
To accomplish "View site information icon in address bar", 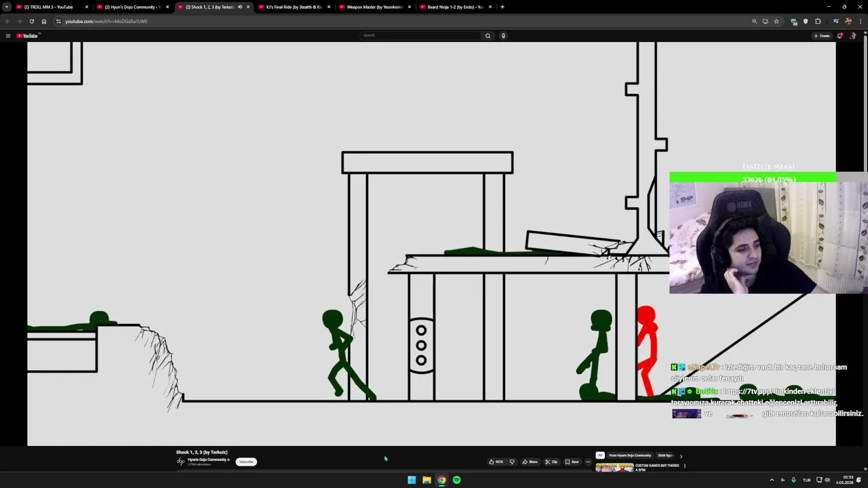I will (58, 21).
